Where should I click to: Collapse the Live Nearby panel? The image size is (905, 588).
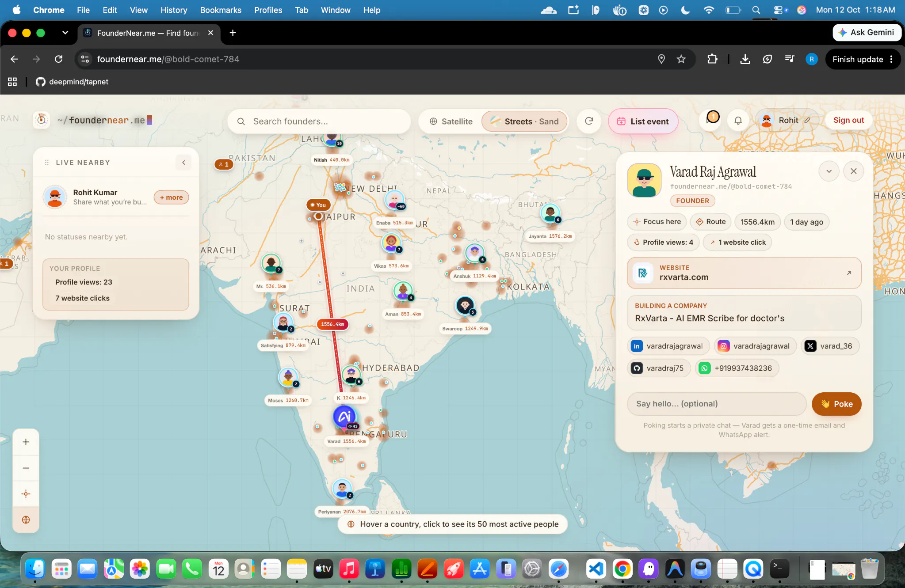[x=184, y=163]
